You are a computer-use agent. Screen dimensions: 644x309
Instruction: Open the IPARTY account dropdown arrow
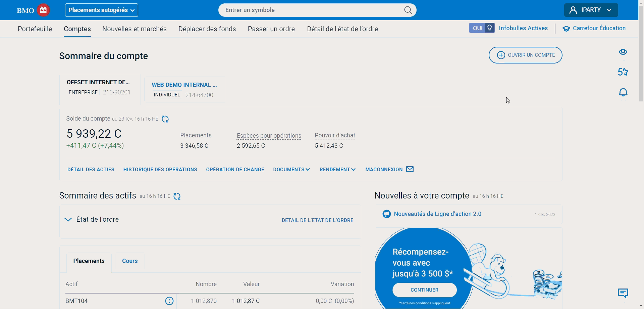(x=609, y=10)
